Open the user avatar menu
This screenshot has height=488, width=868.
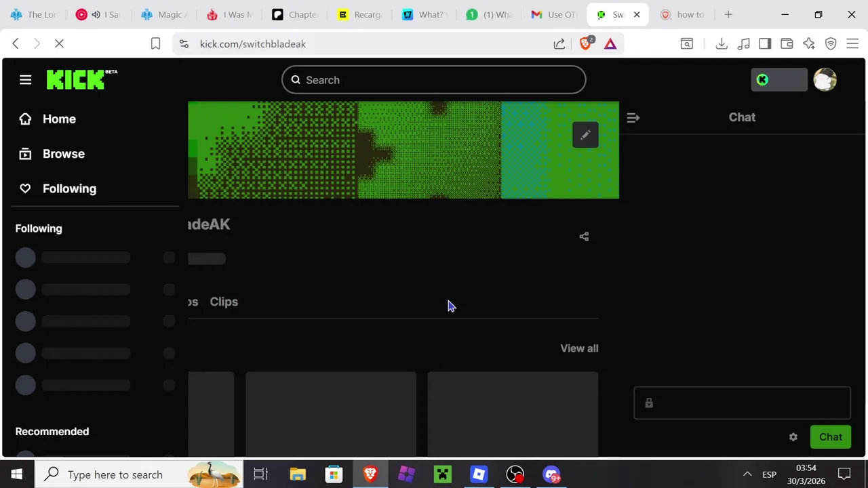pos(825,80)
